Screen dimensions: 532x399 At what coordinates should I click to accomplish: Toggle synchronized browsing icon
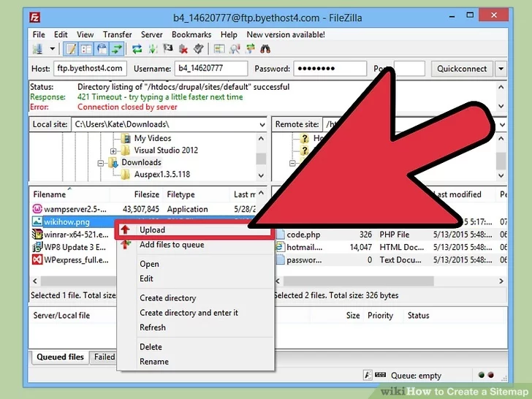250,49
